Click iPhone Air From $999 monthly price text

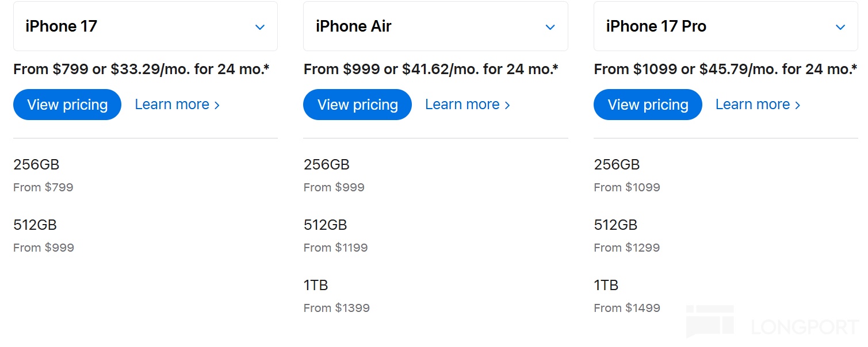pyautogui.click(x=431, y=70)
